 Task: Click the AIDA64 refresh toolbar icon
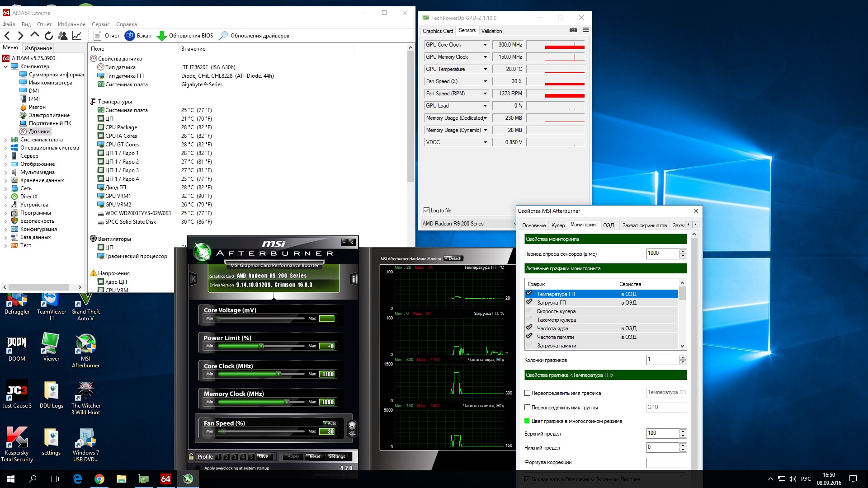[x=49, y=36]
